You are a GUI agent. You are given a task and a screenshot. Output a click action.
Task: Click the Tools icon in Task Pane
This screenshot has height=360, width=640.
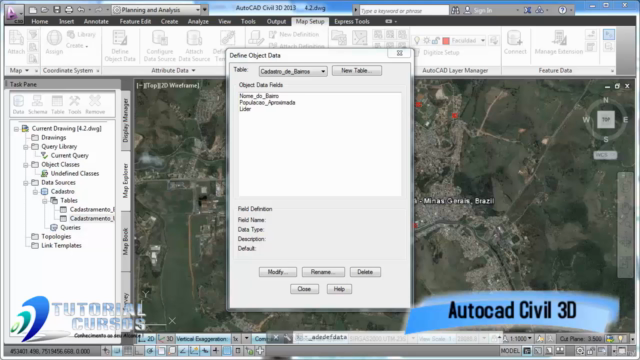point(74,104)
